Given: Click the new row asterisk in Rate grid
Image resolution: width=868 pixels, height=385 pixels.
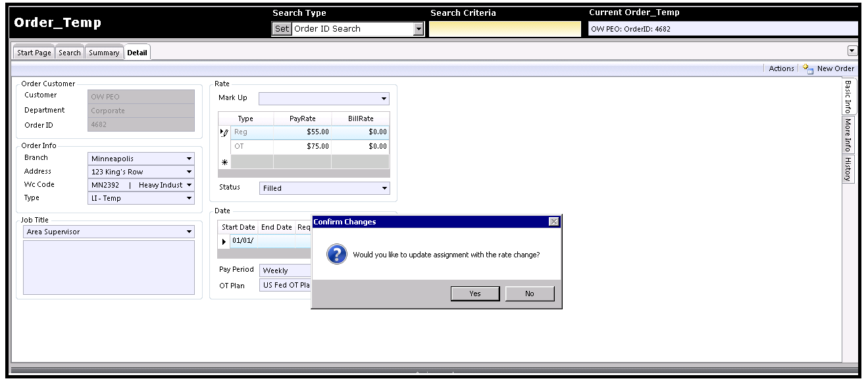Looking at the screenshot, I should click(x=224, y=162).
